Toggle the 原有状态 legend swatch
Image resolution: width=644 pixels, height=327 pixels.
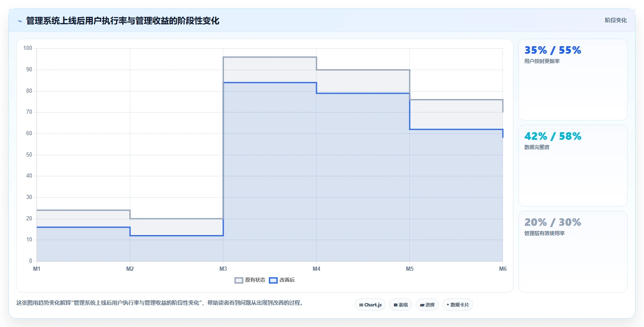[239, 280]
